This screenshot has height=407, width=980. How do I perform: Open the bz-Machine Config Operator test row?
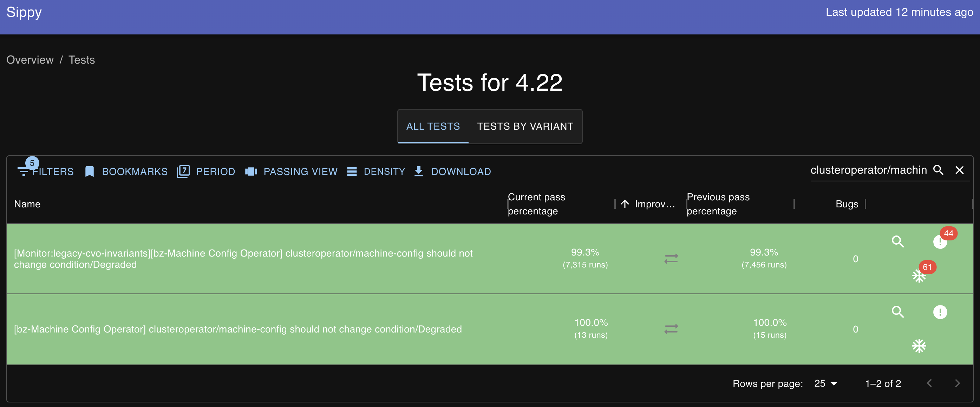pos(237,329)
